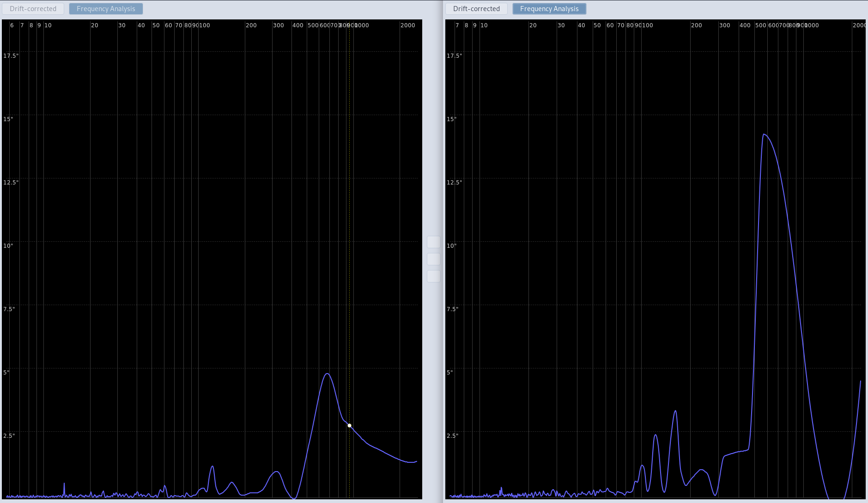Click the 7.5" axis label in left graph
Viewport: 868px width, 503px height.
pyautogui.click(x=9, y=309)
